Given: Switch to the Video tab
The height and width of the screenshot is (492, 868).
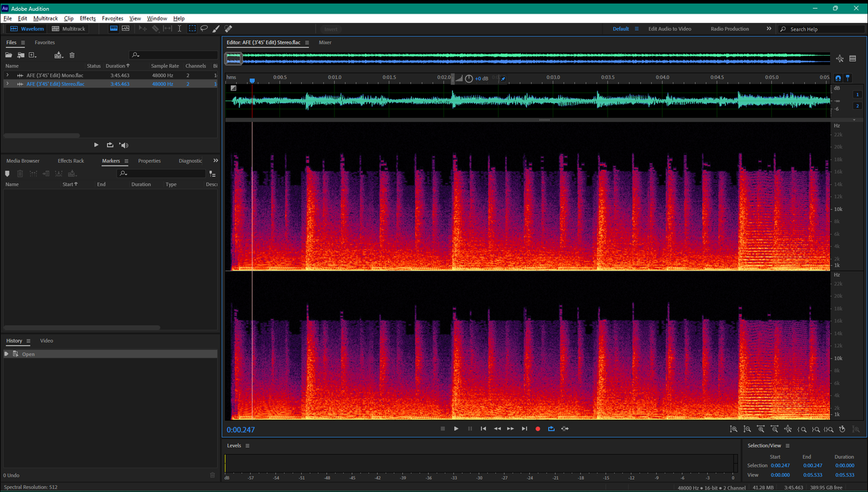Looking at the screenshot, I should pyautogui.click(x=46, y=341).
